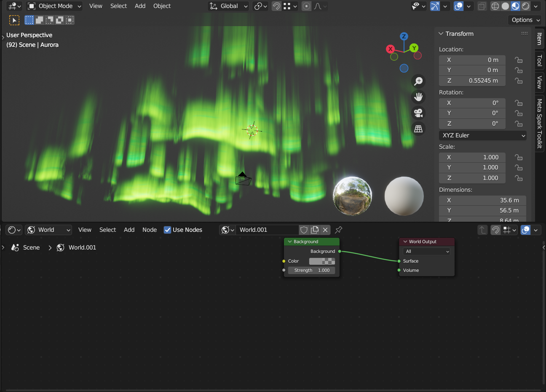Open the Options dropdown
This screenshot has height=392, width=546.
pyautogui.click(x=525, y=20)
